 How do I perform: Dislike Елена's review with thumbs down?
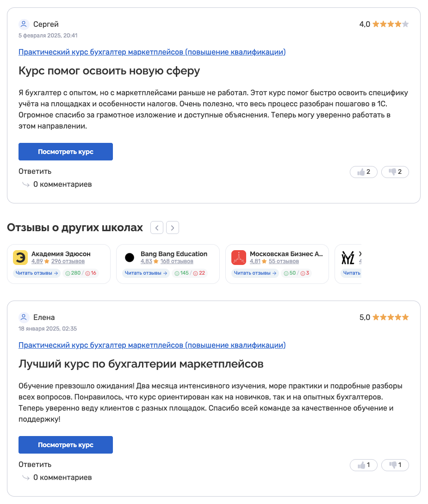pyautogui.click(x=395, y=465)
